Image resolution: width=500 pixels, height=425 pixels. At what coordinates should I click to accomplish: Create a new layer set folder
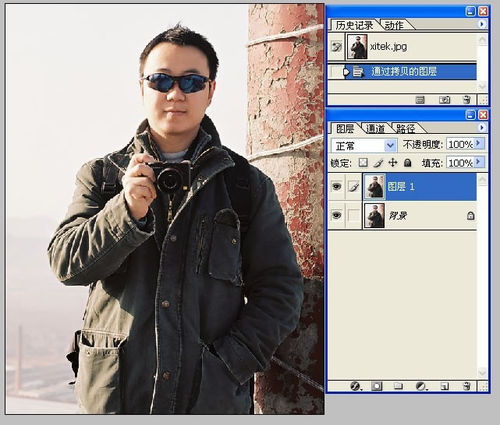click(x=398, y=386)
